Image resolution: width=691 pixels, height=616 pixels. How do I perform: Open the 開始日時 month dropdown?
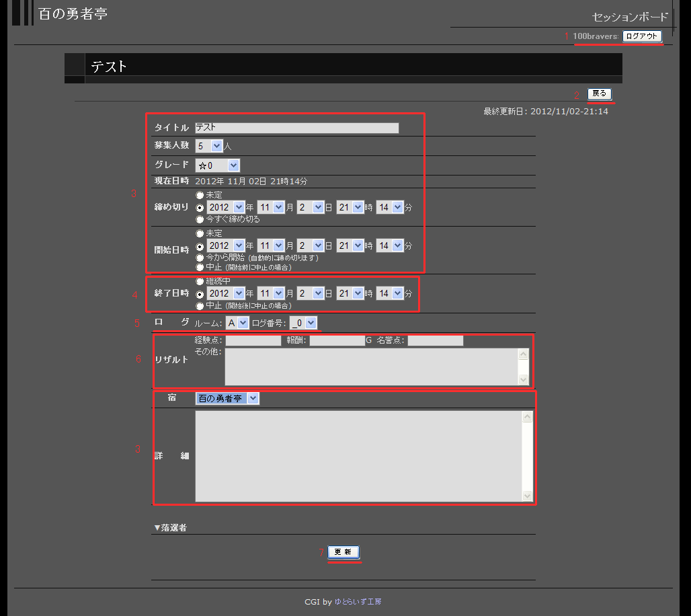click(270, 246)
